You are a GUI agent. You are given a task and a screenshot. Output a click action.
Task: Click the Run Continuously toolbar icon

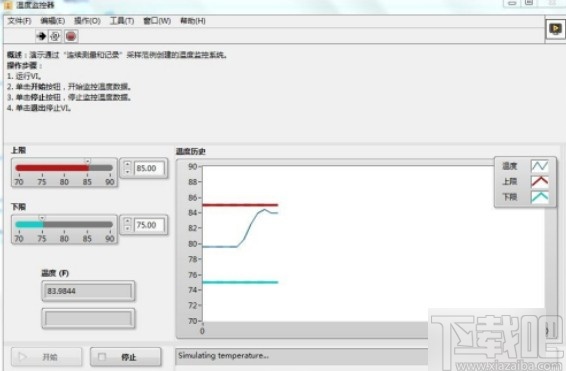pos(55,36)
